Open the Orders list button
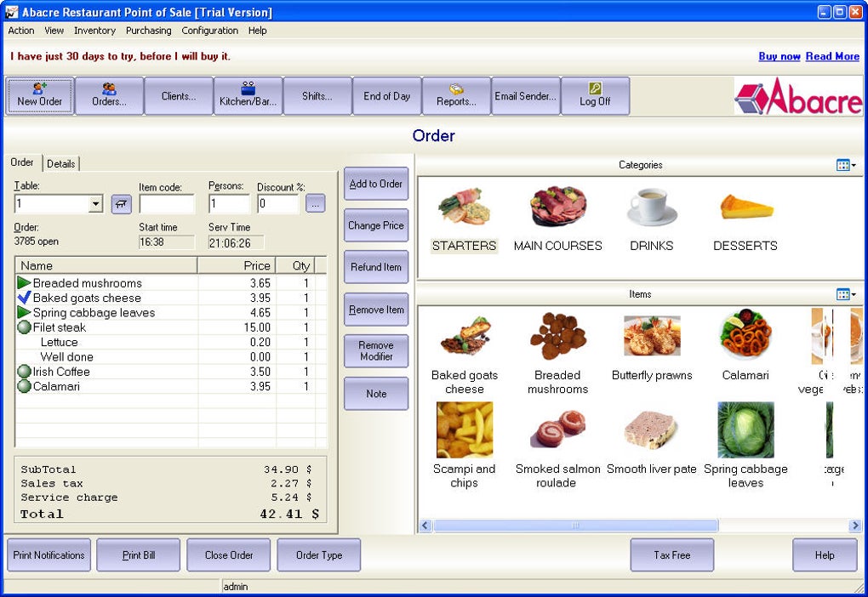This screenshot has width=868, height=597. pyautogui.click(x=109, y=96)
